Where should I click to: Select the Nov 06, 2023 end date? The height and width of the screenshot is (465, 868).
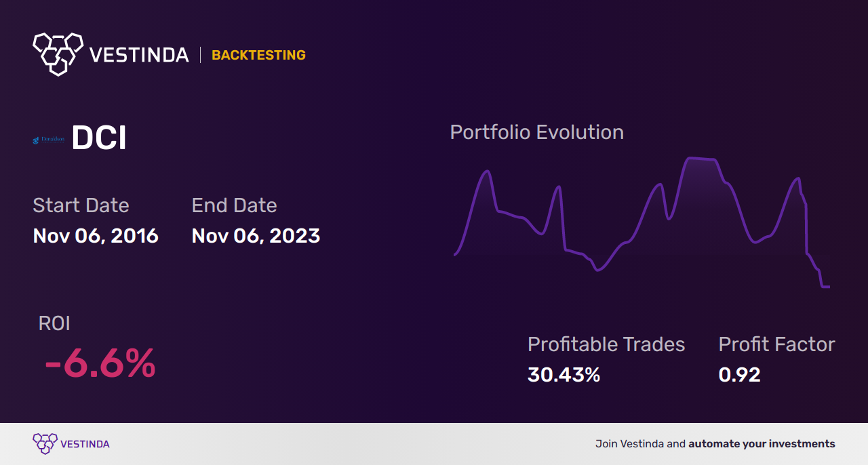[256, 236]
